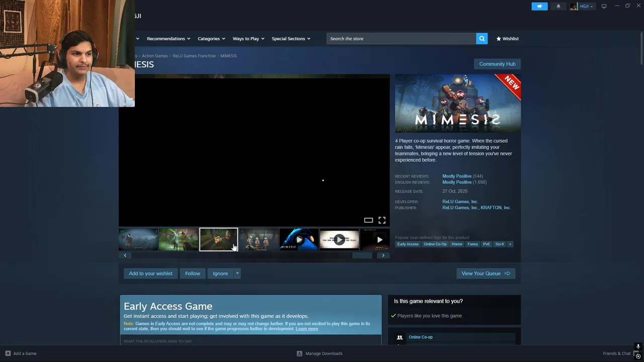Open the Ignore options dropdown arrow
644x362 pixels.
[237, 274]
